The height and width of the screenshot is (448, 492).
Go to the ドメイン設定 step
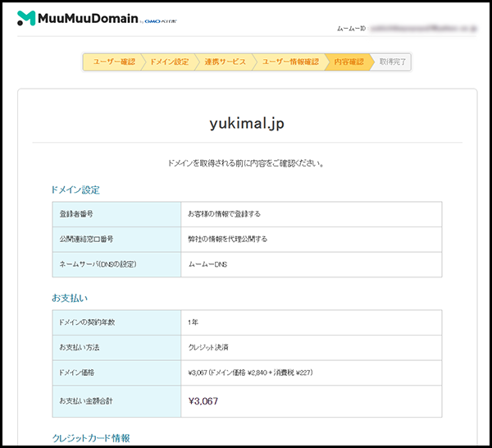(x=170, y=62)
